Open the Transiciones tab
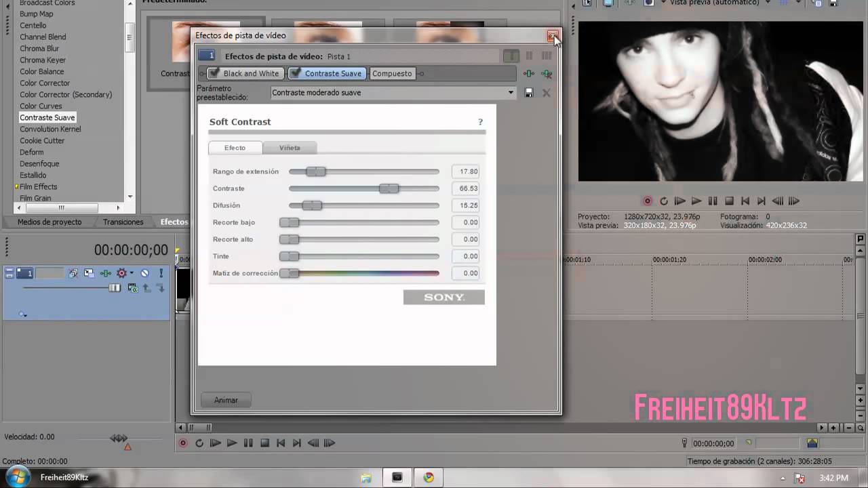 coord(123,222)
